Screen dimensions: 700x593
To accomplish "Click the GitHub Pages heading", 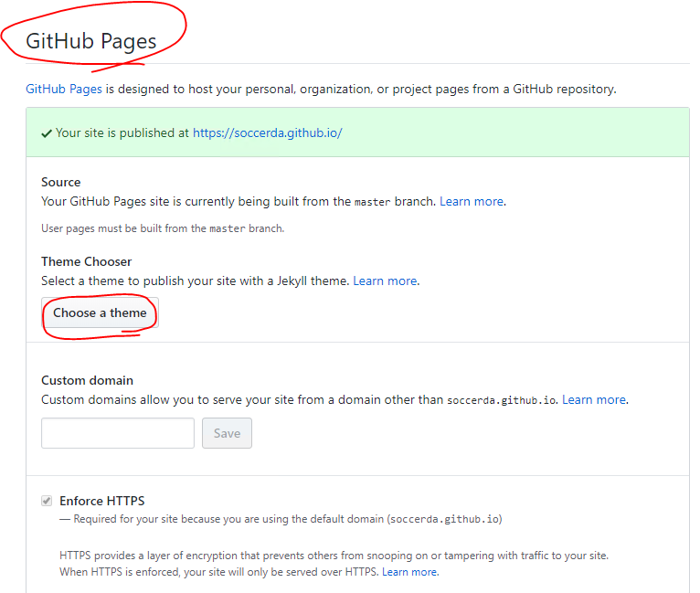I will click(91, 41).
